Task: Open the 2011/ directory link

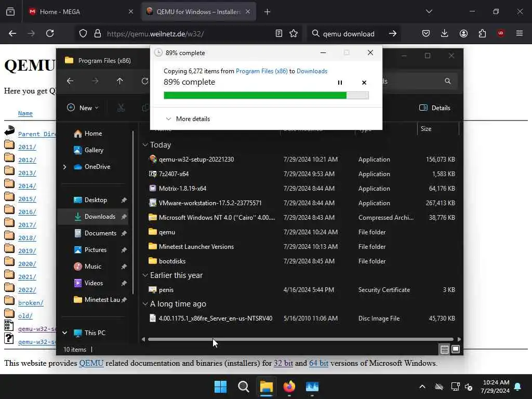Action: 27,147
